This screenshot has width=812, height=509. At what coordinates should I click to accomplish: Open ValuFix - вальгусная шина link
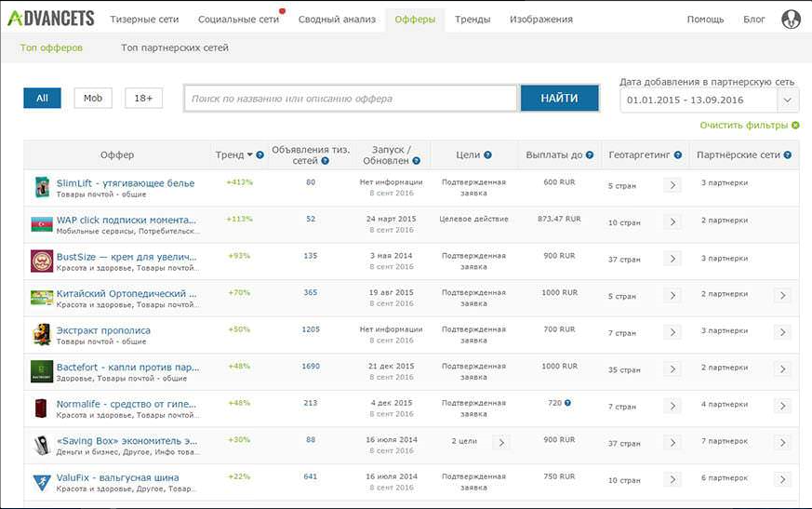(x=117, y=477)
